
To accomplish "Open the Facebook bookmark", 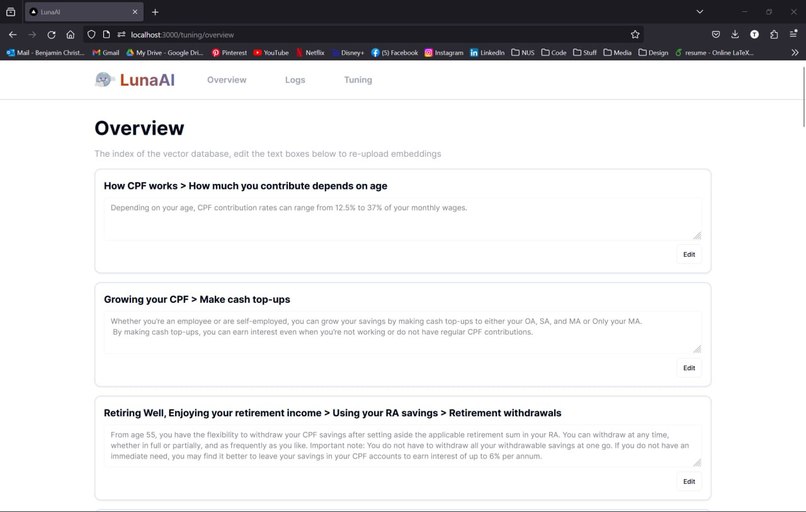I will coord(394,52).
